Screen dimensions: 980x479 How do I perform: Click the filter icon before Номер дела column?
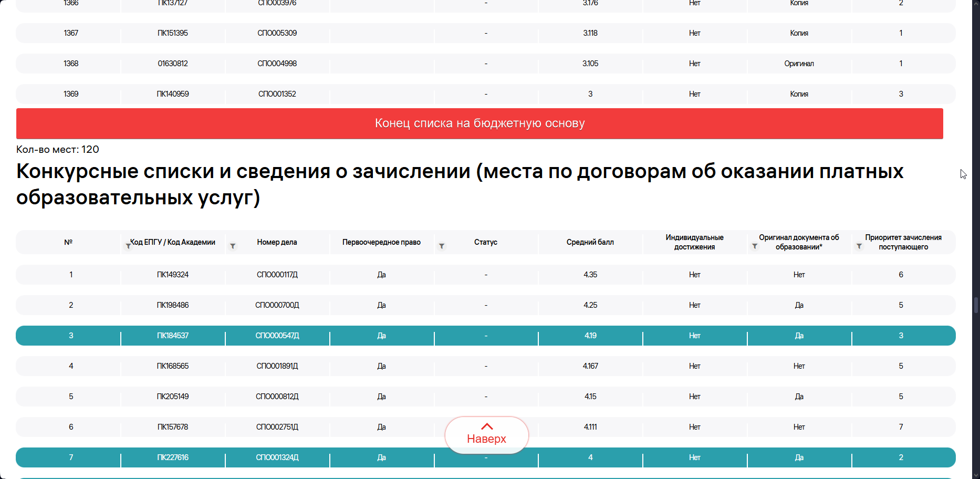click(x=233, y=245)
